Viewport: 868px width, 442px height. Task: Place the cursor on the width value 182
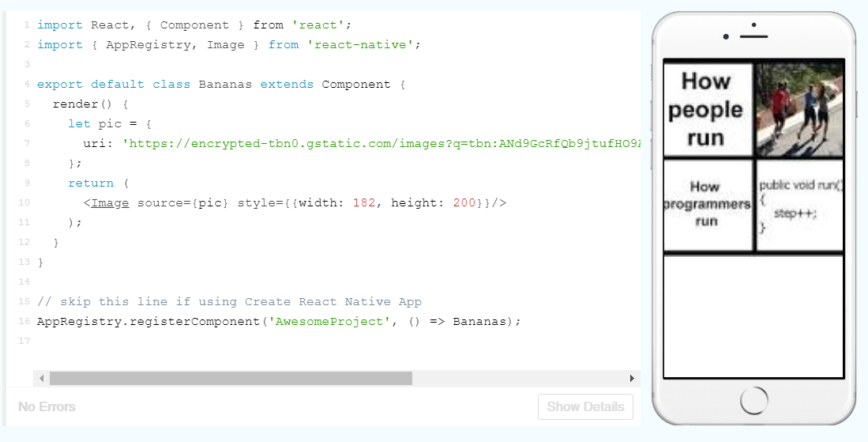point(364,203)
